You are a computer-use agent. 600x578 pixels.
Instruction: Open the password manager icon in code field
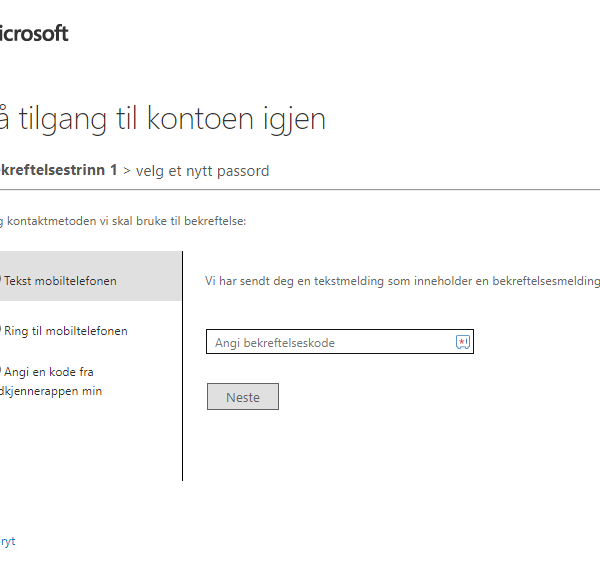pyautogui.click(x=463, y=342)
